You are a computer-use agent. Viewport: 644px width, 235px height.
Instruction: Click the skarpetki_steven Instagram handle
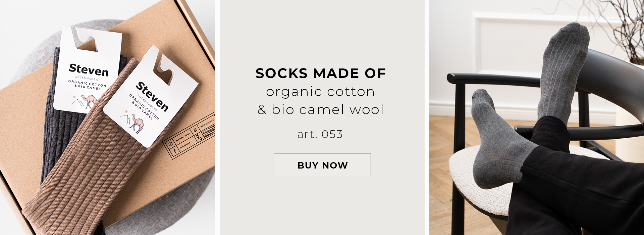[183, 137]
